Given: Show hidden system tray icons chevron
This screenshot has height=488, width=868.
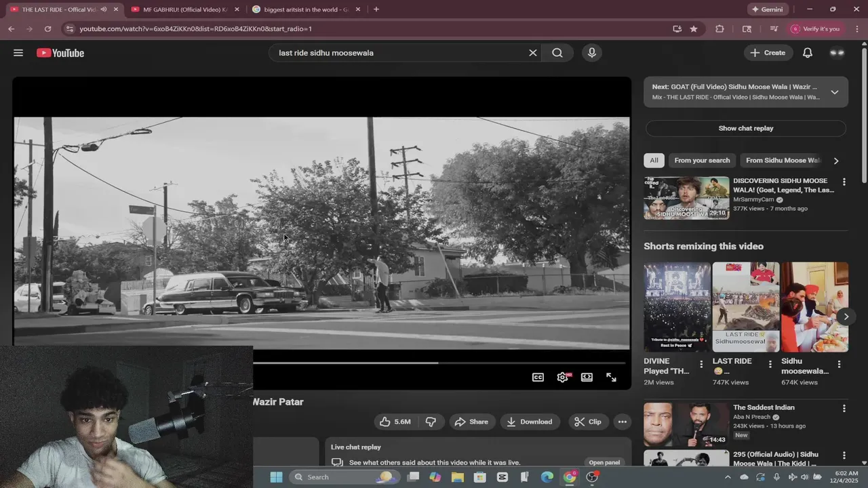Looking at the screenshot, I should (x=728, y=477).
